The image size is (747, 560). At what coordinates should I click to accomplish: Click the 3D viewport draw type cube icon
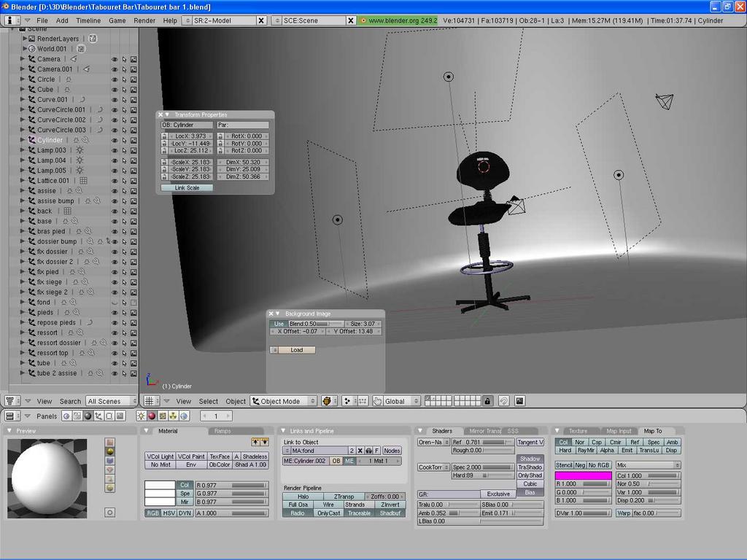click(x=328, y=401)
